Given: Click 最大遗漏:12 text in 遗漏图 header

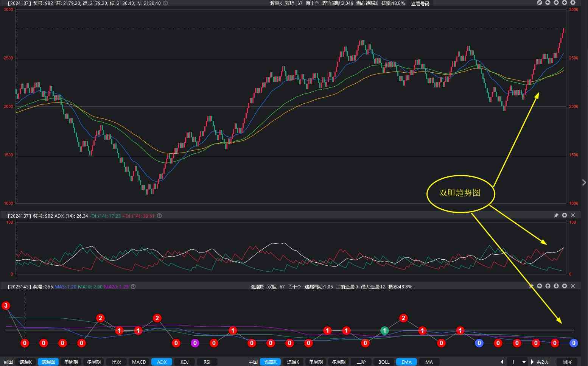Looking at the screenshot, I should tap(373, 287).
